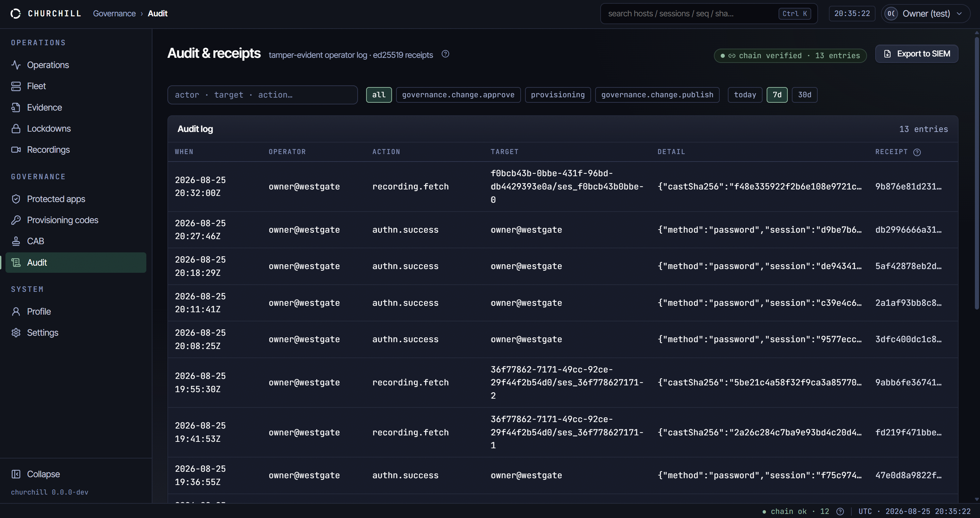Image resolution: width=980 pixels, height=518 pixels.
Task: Click the OPERATOR column header
Action: tap(287, 152)
